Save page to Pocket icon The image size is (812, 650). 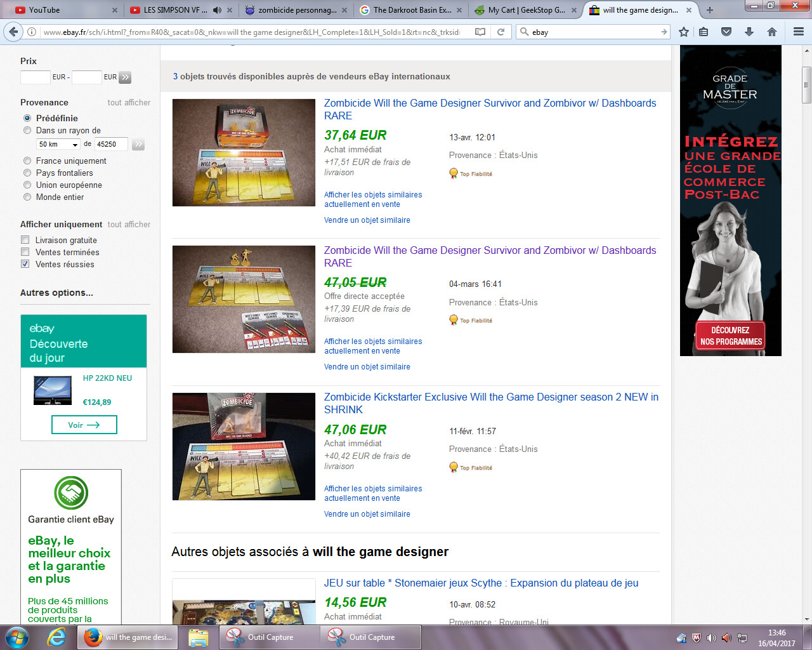click(726, 32)
